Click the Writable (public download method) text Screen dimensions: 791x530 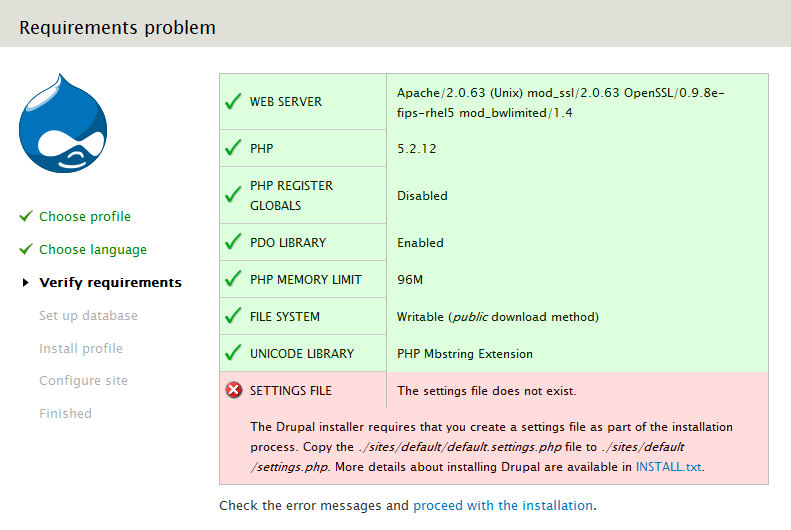point(497,317)
